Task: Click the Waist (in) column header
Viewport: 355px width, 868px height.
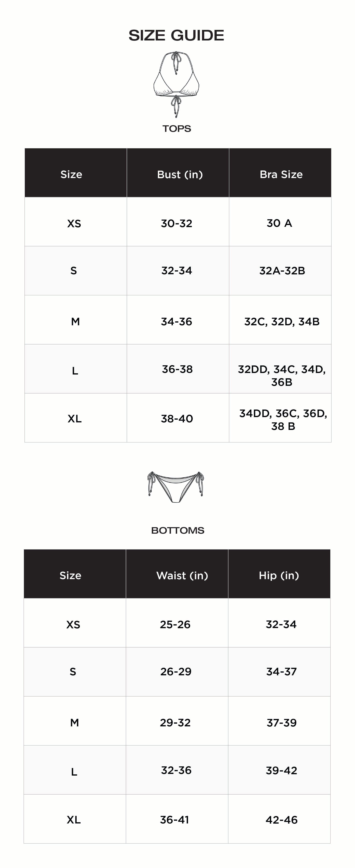Action: tap(182, 575)
